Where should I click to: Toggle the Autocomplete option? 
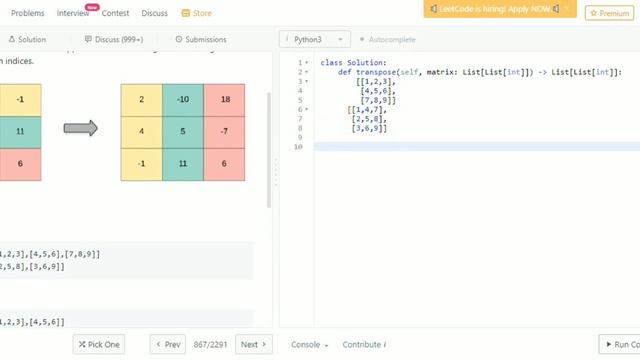pyautogui.click(x=387, y=39)
